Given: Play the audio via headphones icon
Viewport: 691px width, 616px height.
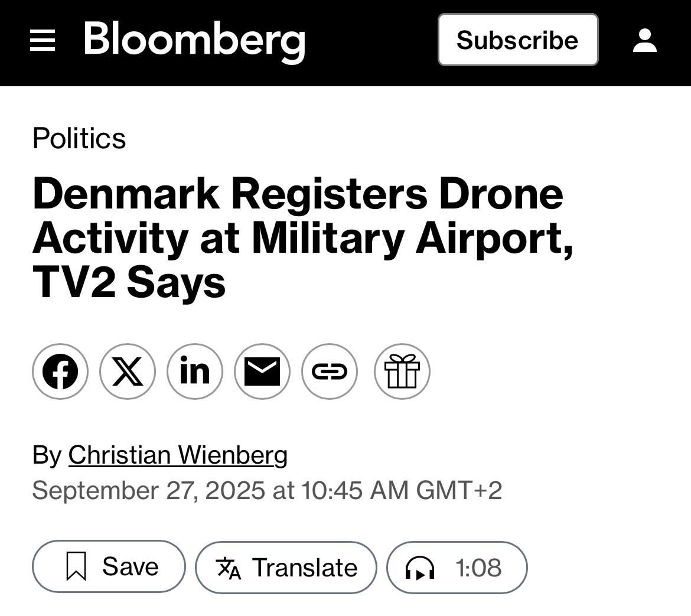Looking at the screenshot, I should point(420,568).
